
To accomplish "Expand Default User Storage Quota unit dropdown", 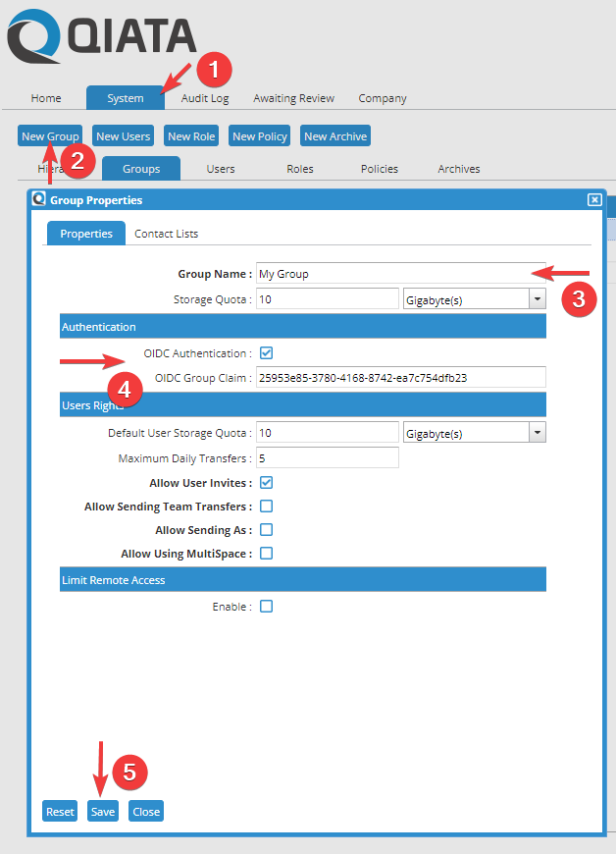I will (x=537, y=433).
